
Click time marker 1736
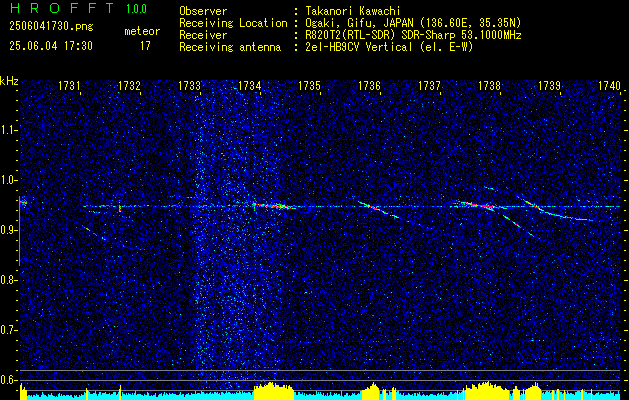coord(369,85)
